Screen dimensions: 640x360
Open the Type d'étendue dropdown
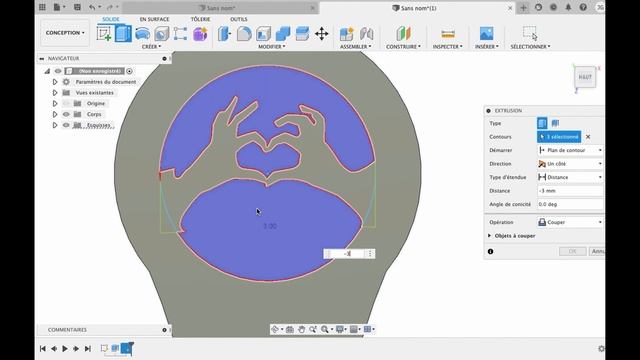click(570, 177)
